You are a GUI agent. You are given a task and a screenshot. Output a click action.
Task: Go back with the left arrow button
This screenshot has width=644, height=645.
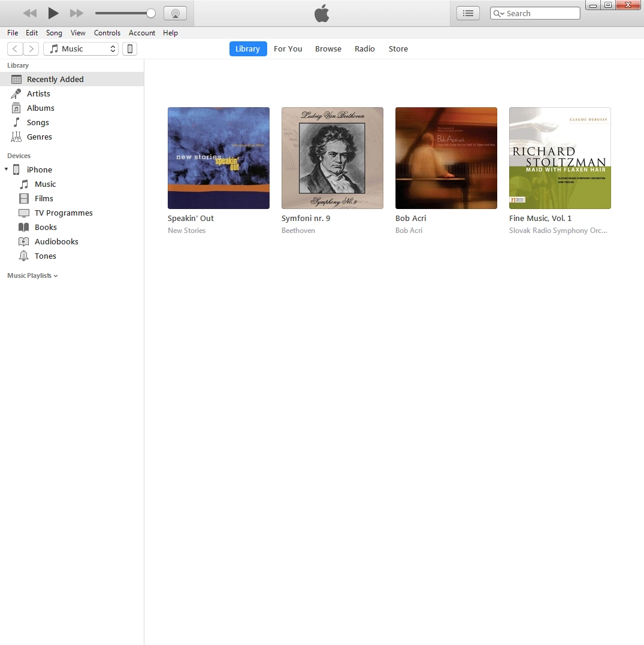pos(16,49)
